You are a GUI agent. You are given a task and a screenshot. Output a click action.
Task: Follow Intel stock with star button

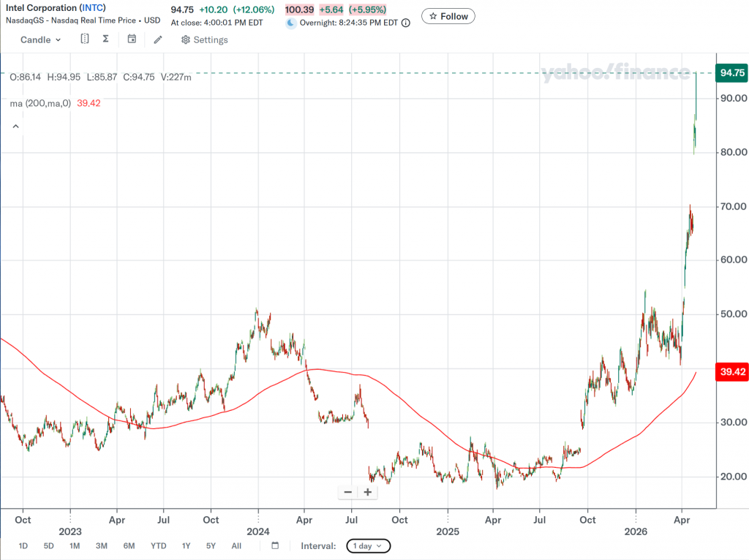448,16
